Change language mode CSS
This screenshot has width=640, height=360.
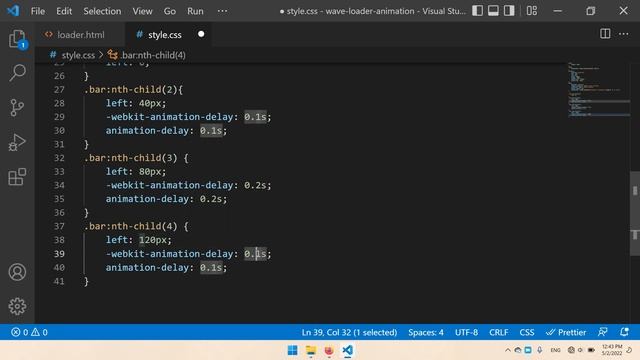tap(527, 332)
